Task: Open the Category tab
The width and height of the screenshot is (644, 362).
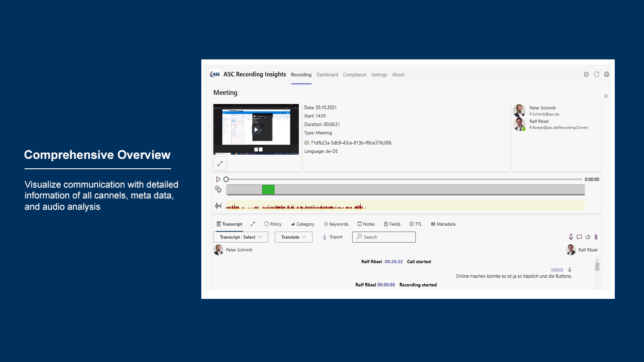Action: [303, 224]
